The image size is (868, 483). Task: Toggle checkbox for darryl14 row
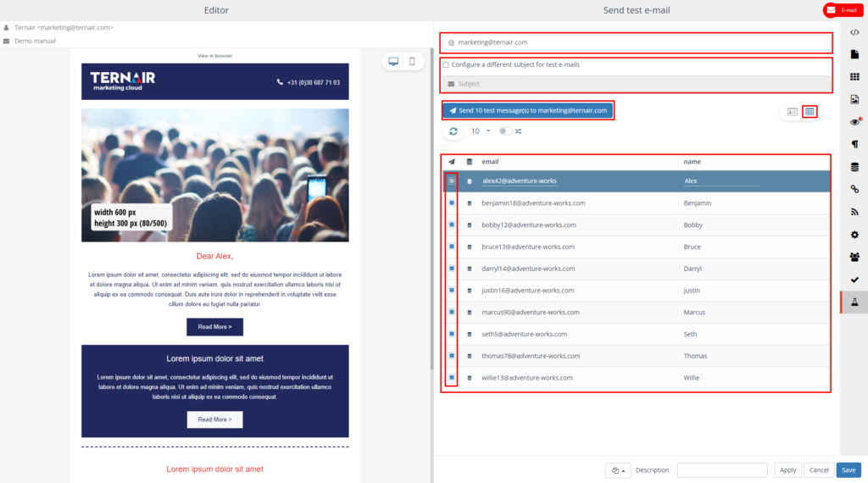pyautogui.click(x=452, y=269)
